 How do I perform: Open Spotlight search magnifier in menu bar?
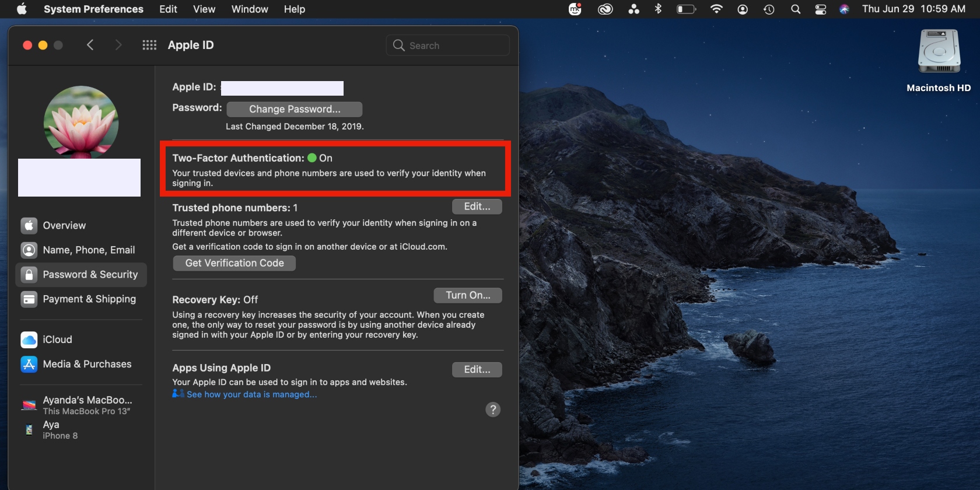click(796, 9)
